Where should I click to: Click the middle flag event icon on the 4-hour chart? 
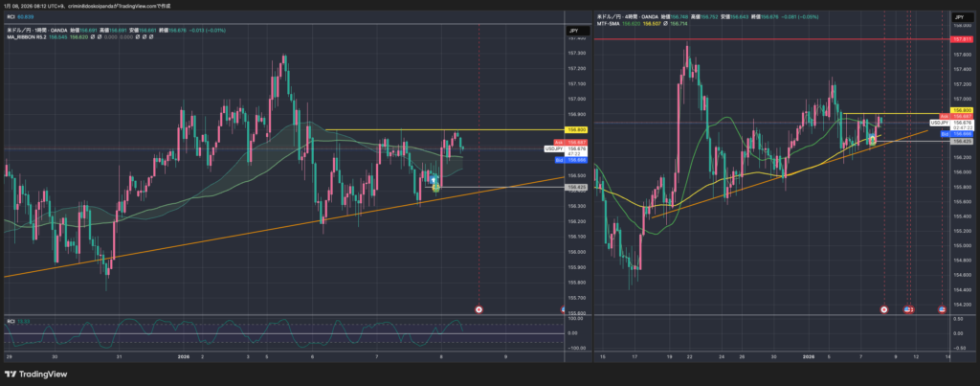908,309
